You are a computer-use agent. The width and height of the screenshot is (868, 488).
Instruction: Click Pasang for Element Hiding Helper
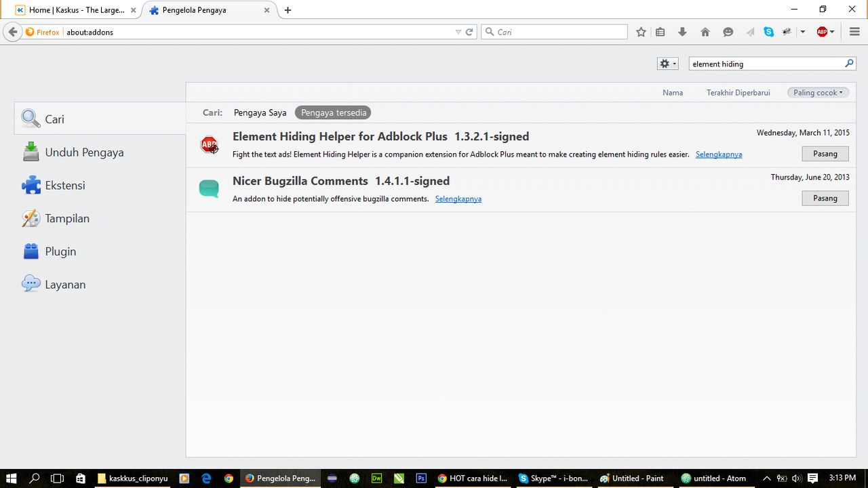coord(825,154)
